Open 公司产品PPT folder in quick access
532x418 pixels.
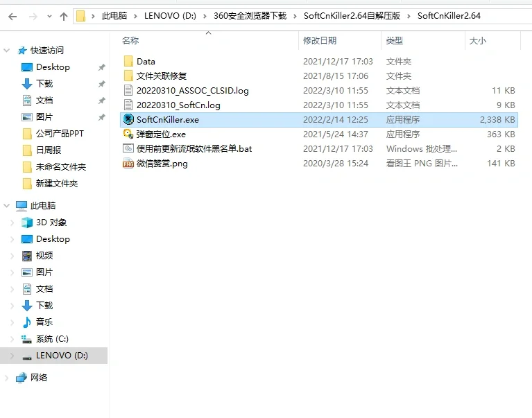point(60,134)
